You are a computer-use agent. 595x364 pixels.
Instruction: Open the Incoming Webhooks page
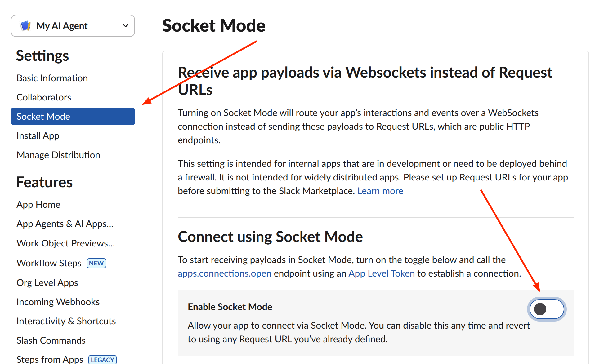[x=58, y=301]
